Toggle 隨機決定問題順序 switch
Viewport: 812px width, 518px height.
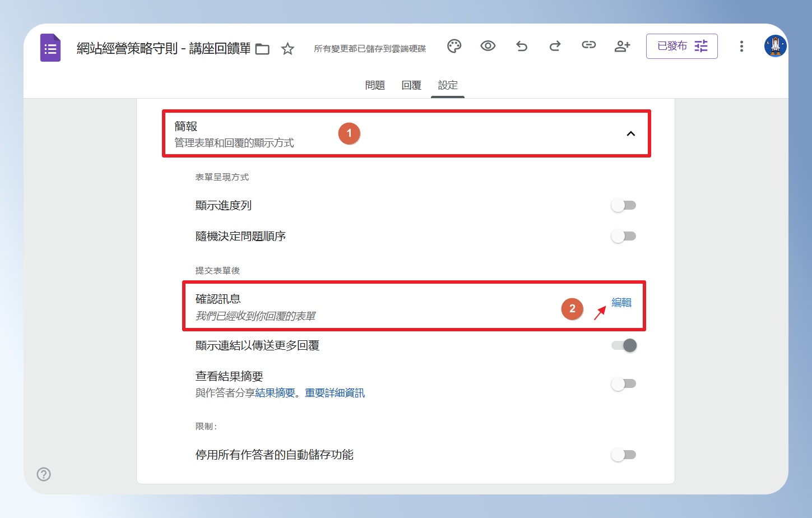click(624, 236)
